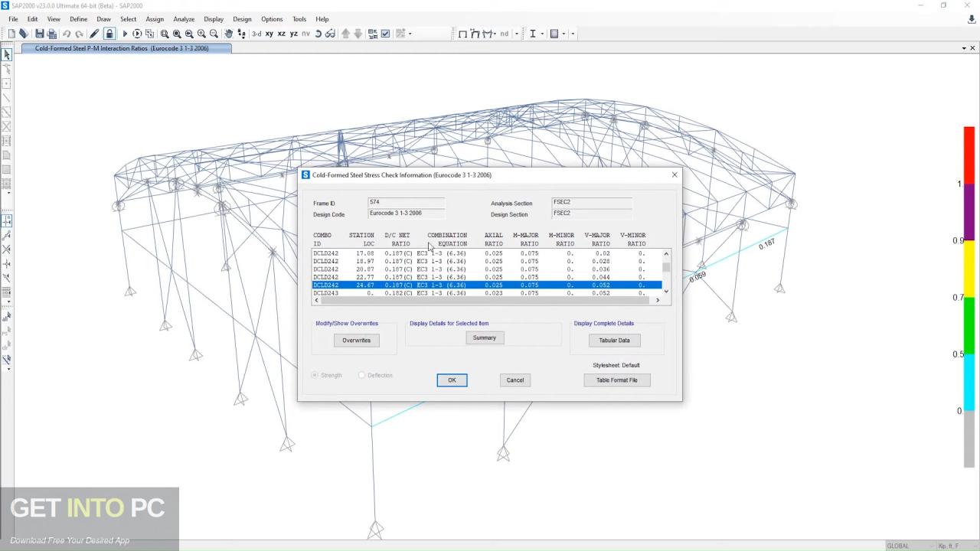Select the Pan hand tool
The width and height of the screenshot is (980, 551).
coord(229,34)
